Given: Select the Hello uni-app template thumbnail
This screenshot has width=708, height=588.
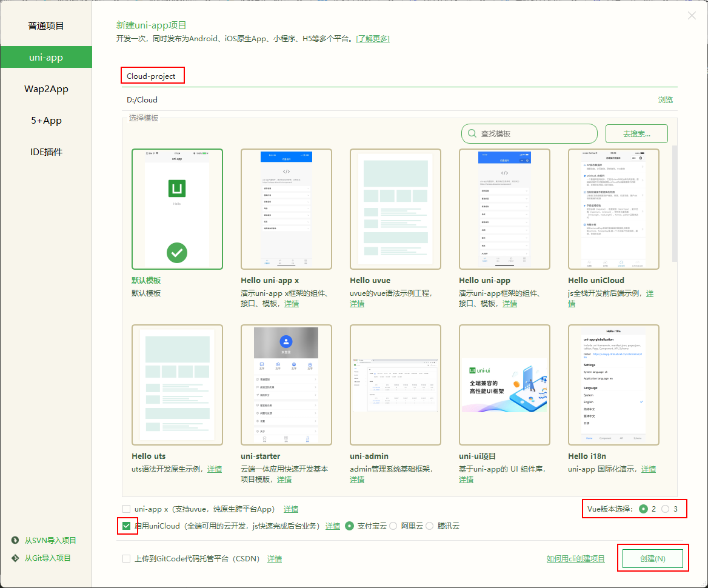Looking at the screenshot, I should (504, 209).
